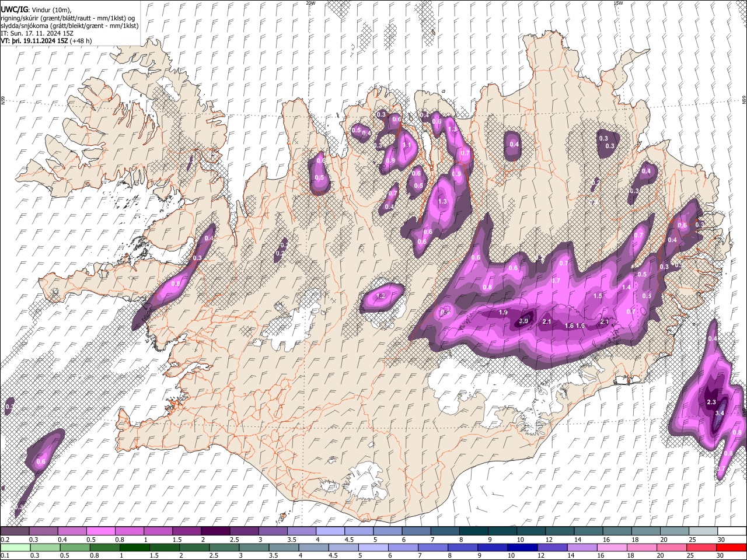
Task: Click the 1.2 value in the central highland patch
Action: [381, 296]
